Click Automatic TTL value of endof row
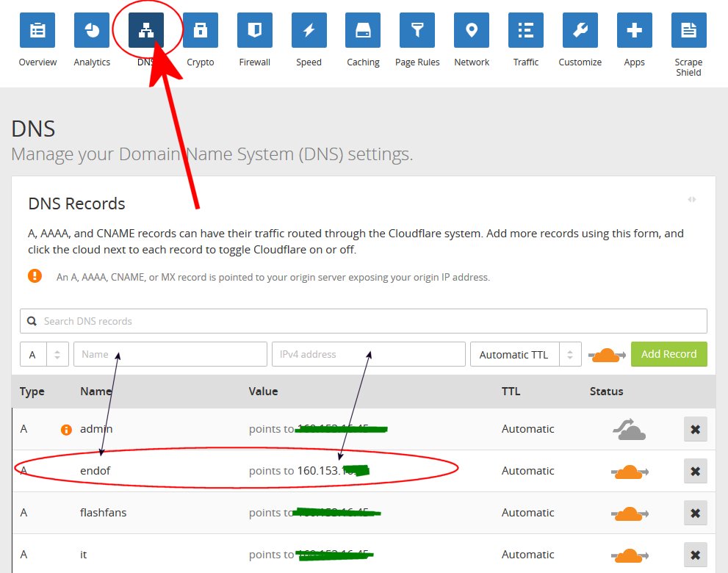The height and width of the screenshot is (573, 728). (x=528, y=471)
